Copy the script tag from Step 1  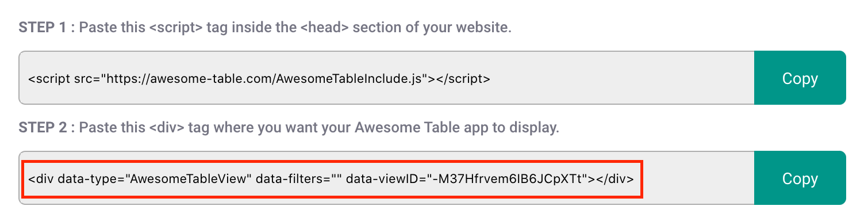800,78
